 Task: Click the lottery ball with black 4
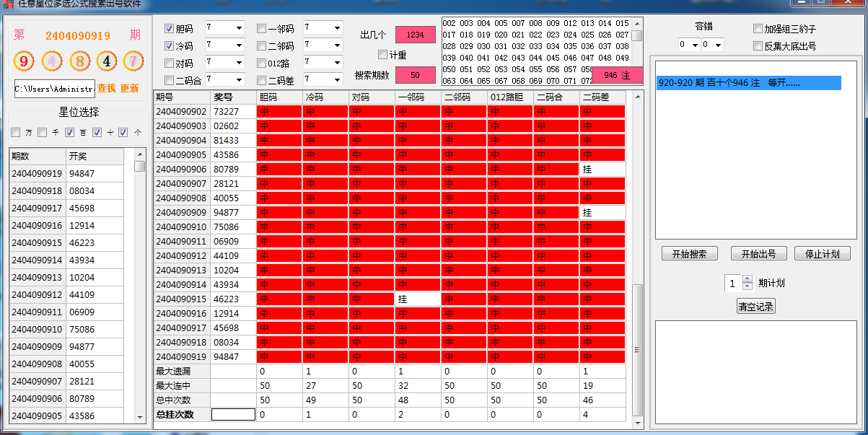tap(107, 61)
